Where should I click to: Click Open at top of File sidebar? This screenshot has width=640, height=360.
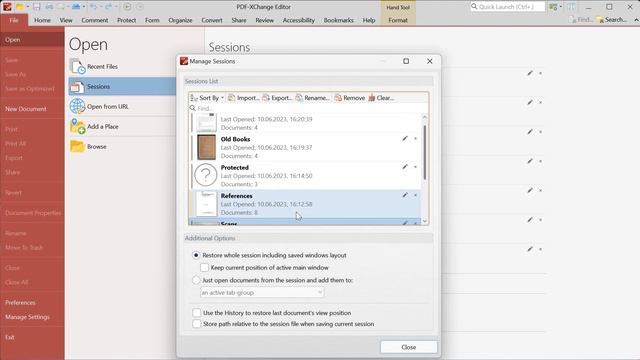pyautogui.click(x=32, y=40)
